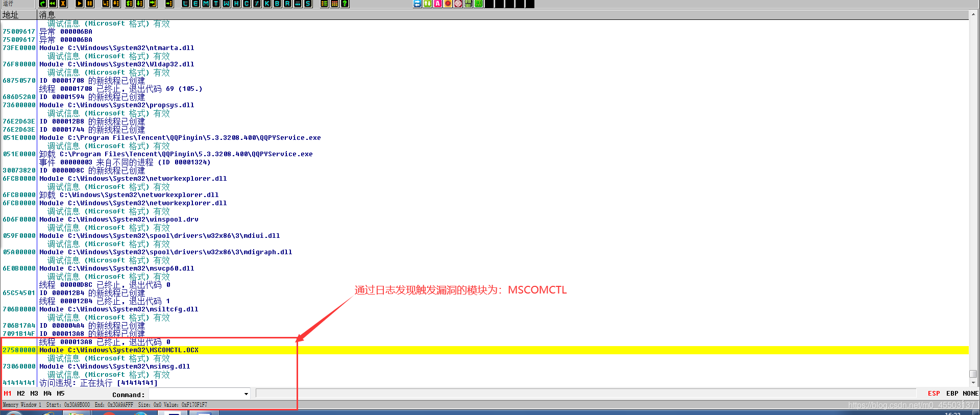Click the log scrollbar down arrow
Screen dimensions: 980x415
(x=973, y=382)
